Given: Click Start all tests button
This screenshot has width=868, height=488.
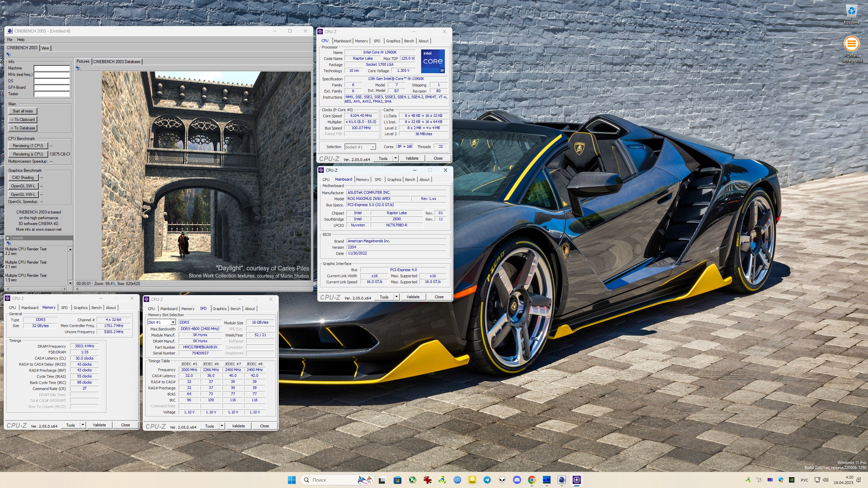Looking at the screenshot, I should pyautogui.click(x=23, y=111).
